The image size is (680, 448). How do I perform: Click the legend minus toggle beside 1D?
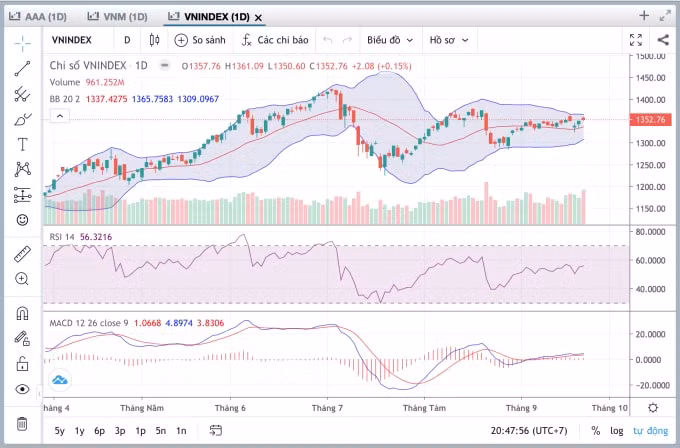pos(164,65)
